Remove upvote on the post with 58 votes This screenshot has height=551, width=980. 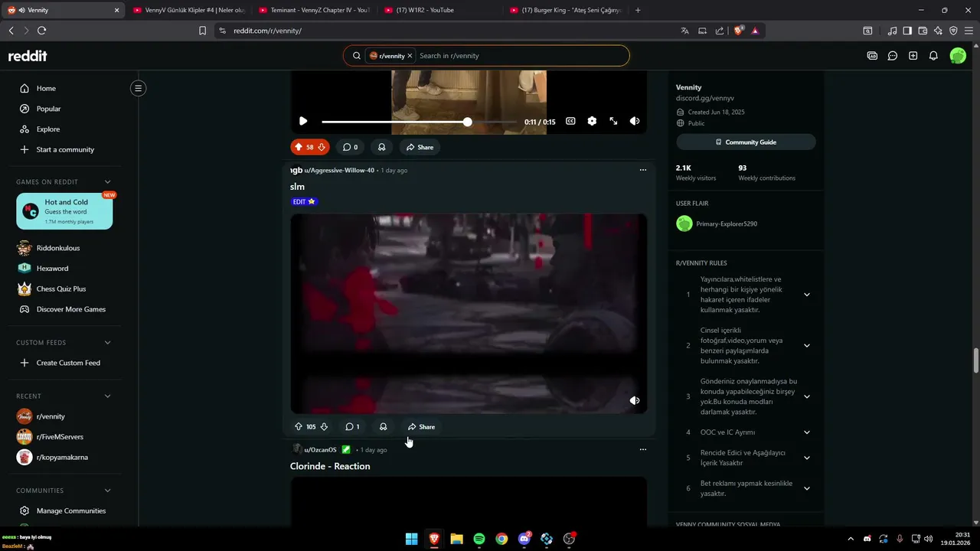299,147
